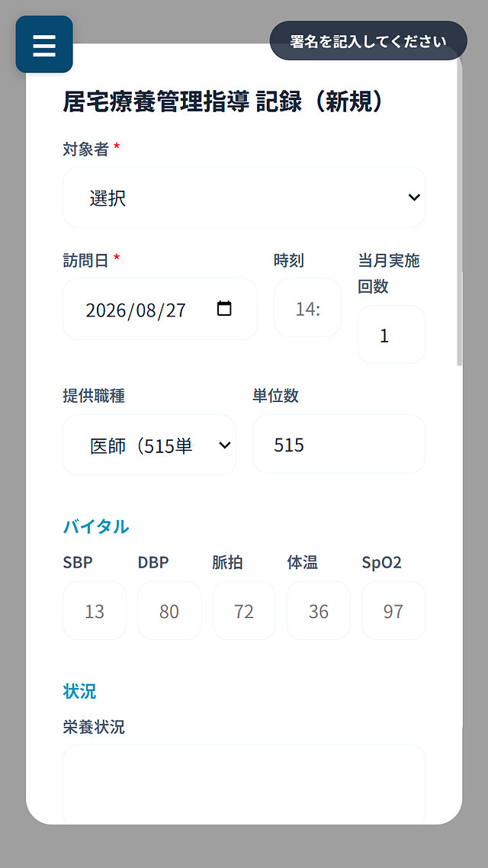Dismiss the 署名を記入してください toast
The height and width of the screenshot is (868, 488).
pos(368,41)
